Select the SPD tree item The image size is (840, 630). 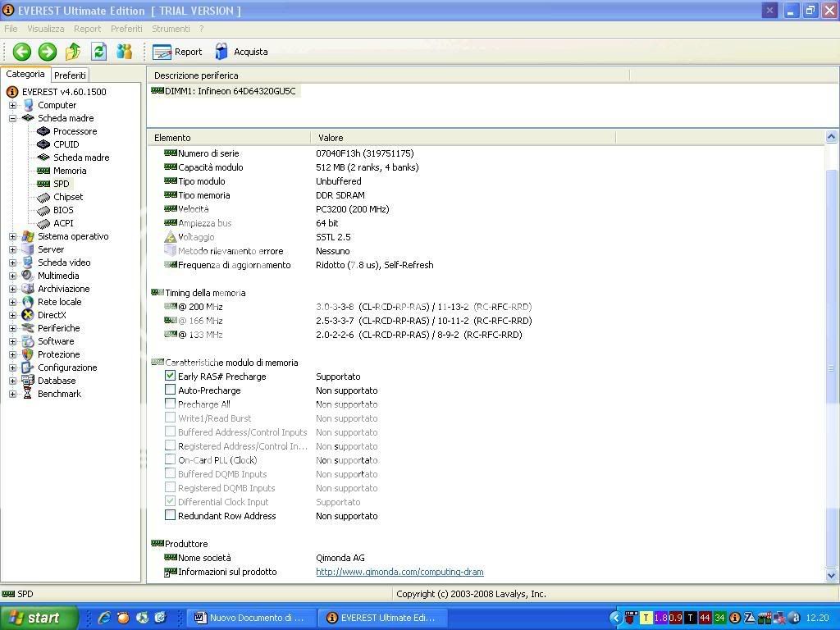click(61, 184)
